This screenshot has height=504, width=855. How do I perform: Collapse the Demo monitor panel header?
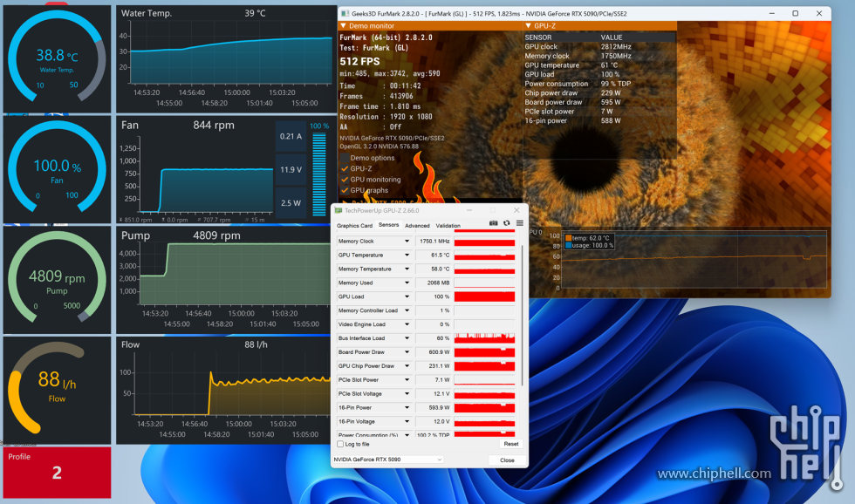pyautogui.click(x=343, y=25)
